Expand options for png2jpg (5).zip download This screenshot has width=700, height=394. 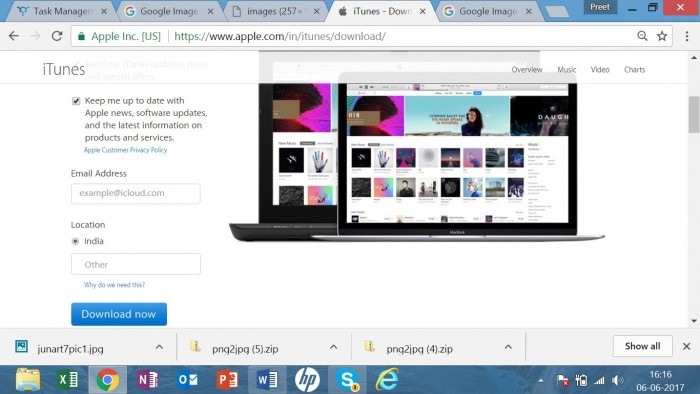click(333, 347)
